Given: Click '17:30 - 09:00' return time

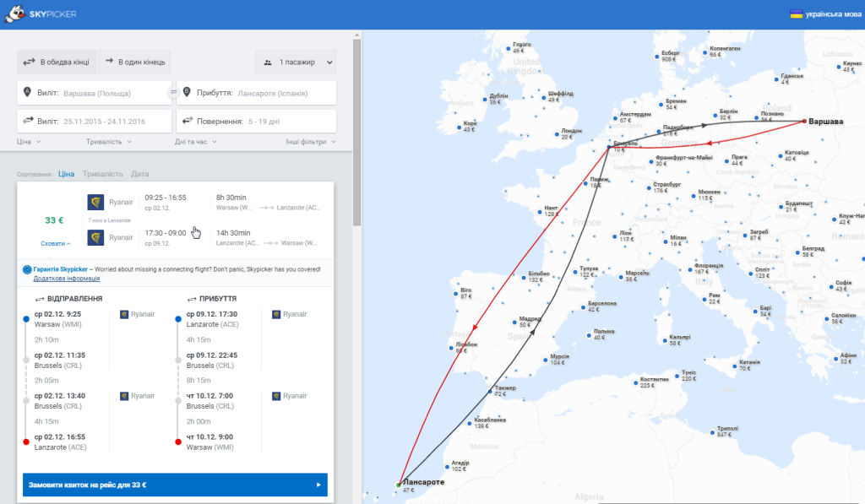Looking at the screenshot, I should coord(166,233).
